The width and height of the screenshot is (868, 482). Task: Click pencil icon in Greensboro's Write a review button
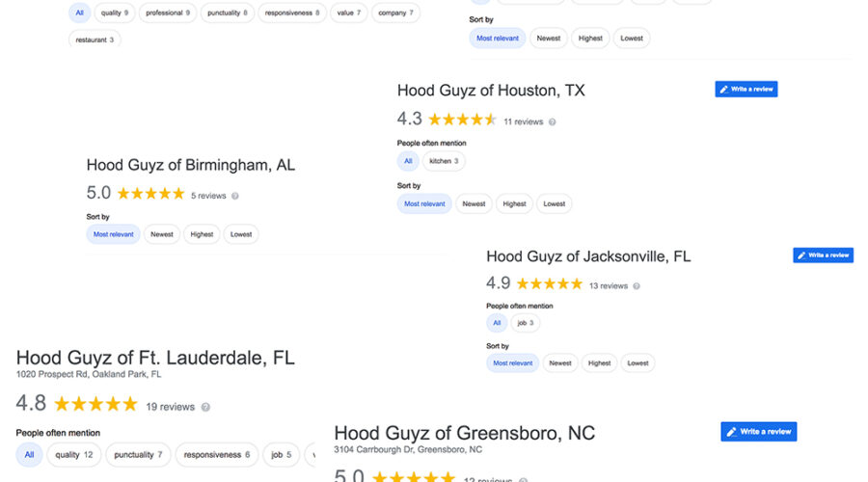732,432
